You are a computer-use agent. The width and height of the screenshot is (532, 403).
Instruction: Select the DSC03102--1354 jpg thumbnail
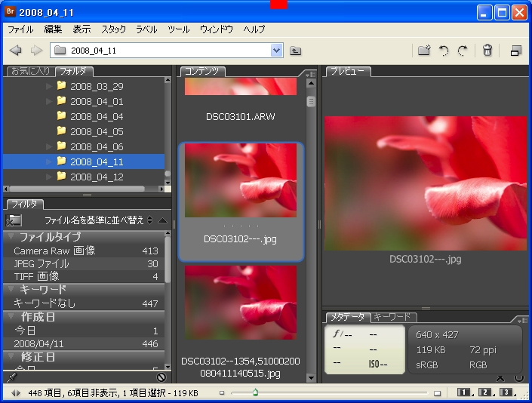point(241,303)
